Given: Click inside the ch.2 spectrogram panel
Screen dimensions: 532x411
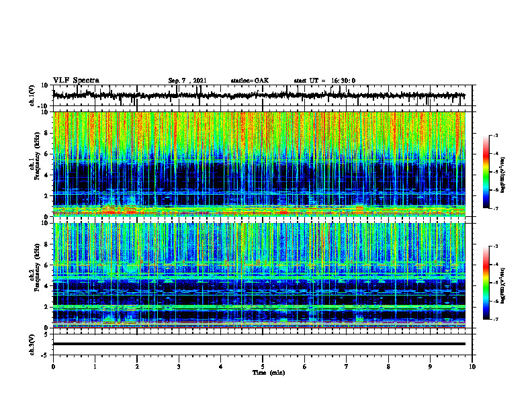Looking at the screenshot, I should [x=259, y=275].
